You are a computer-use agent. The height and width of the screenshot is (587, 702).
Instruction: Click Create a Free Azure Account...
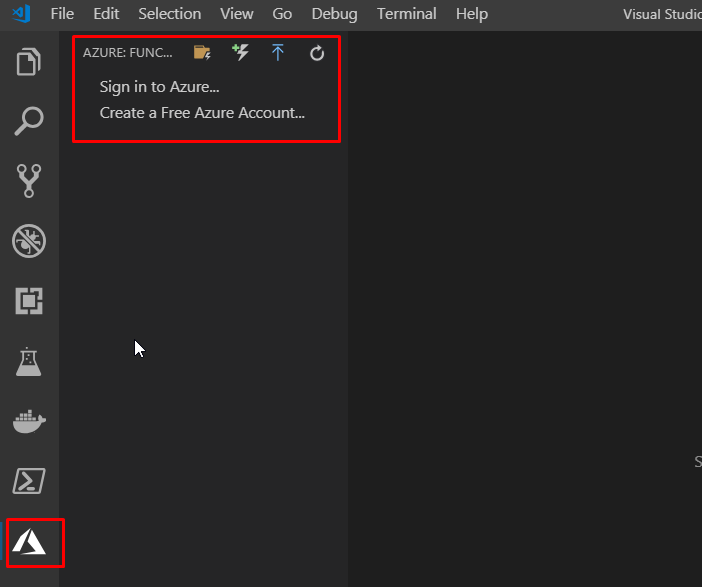pos(202,112)
